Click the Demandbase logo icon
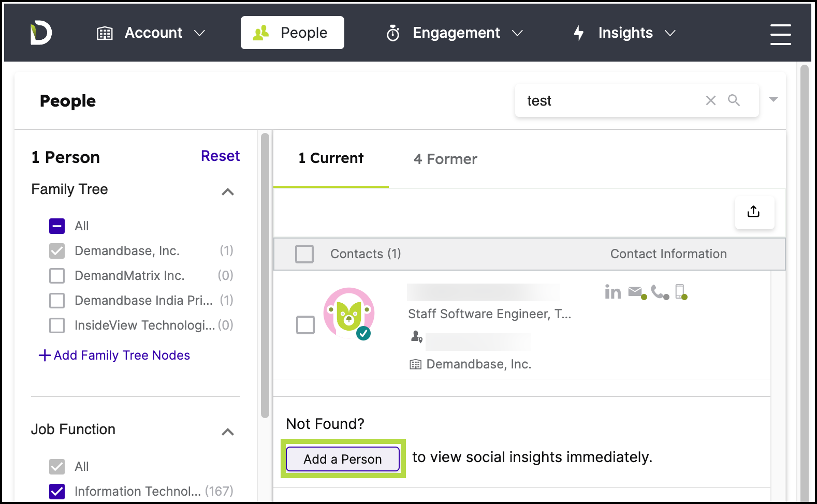 tap(41, 33)
